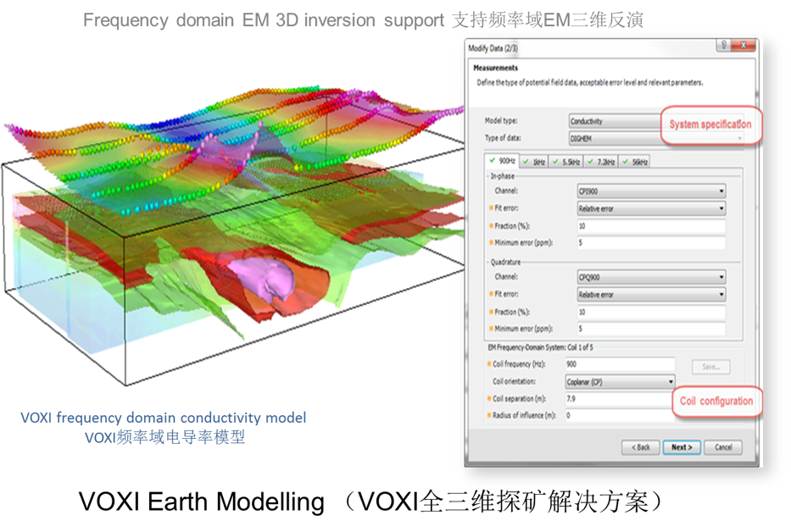Open the Coil orientation dropdown showing Coplanar (CP)
This screenshot has width=791, height=532.
620,382
